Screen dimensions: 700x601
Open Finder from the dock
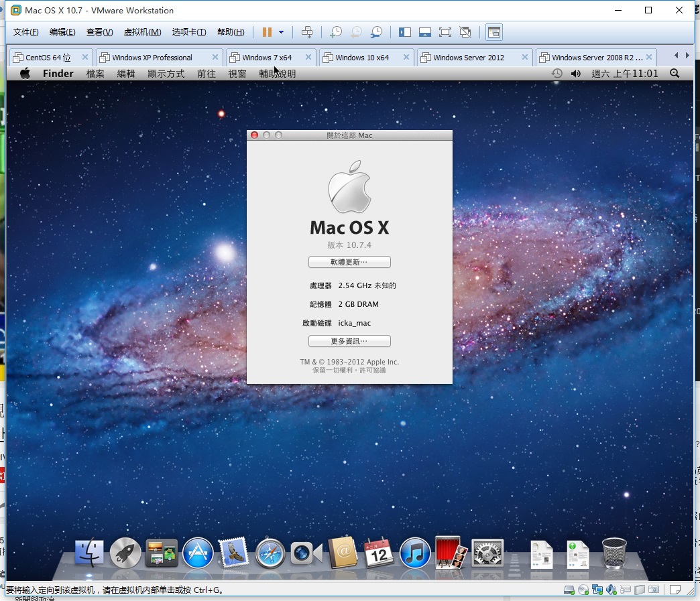89,553
